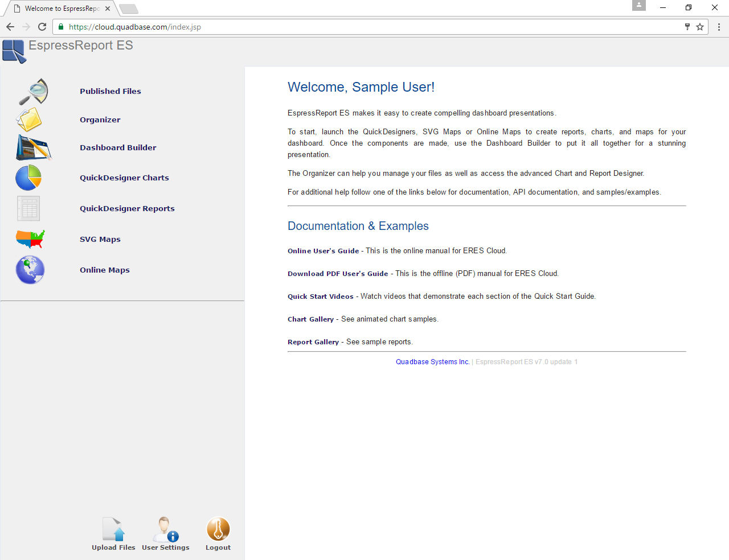Reload the page with refresh icon

click(x=42, y=27)
